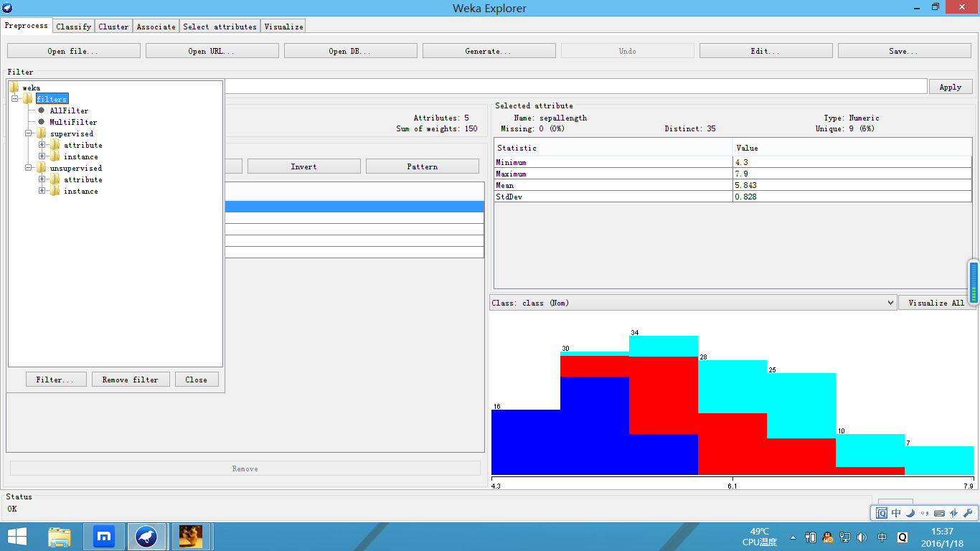This screenshot has width=980, height=551.
Task: Switch to the Classify tab
Action: tap(74, 27)
